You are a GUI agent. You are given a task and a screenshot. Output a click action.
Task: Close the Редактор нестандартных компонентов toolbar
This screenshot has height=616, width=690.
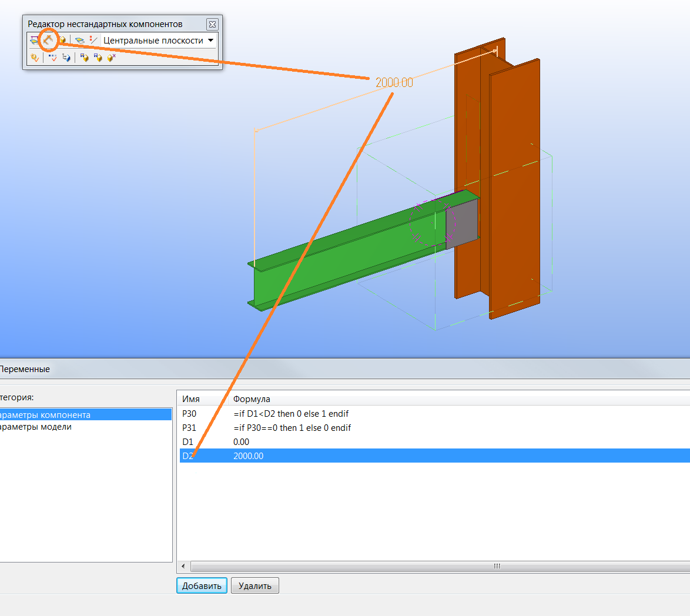(212, 24)
